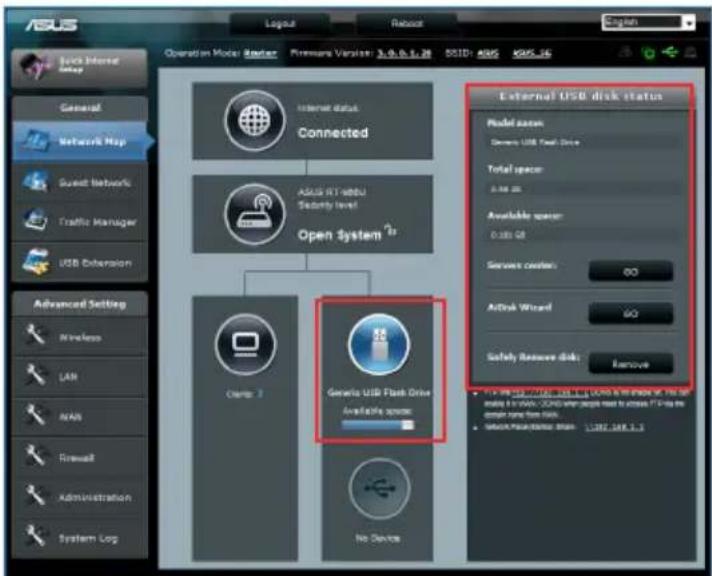Click the Open System security level text

pos(340,235)
